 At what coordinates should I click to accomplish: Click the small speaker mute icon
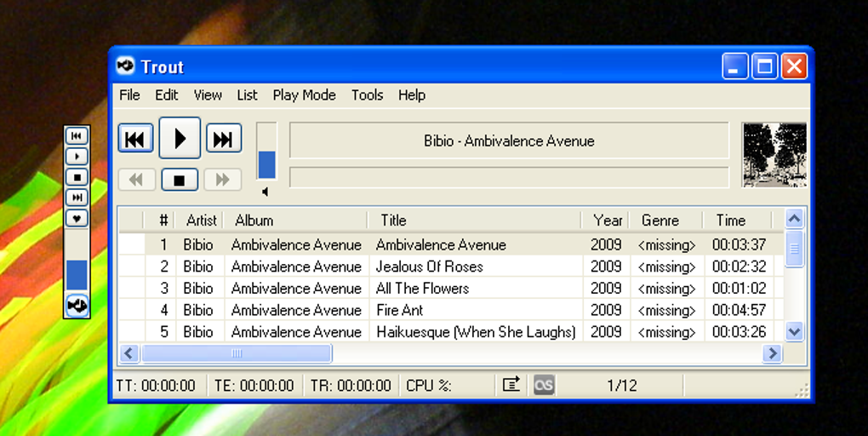point(266,192)
